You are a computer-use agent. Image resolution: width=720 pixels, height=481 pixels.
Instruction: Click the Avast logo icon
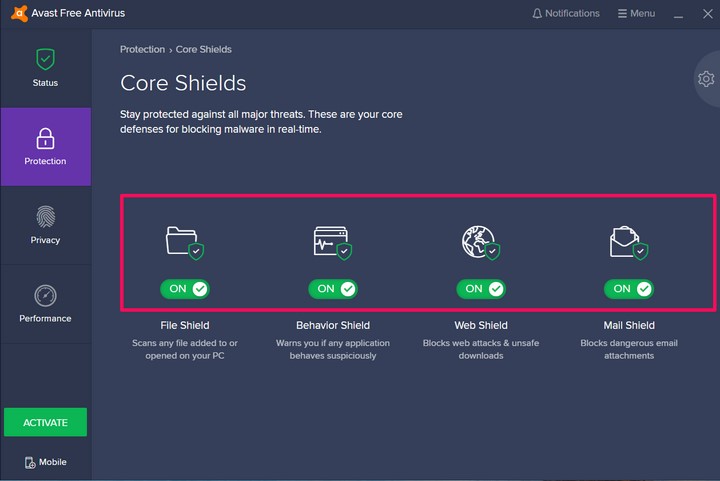click(x=19, y=13)
